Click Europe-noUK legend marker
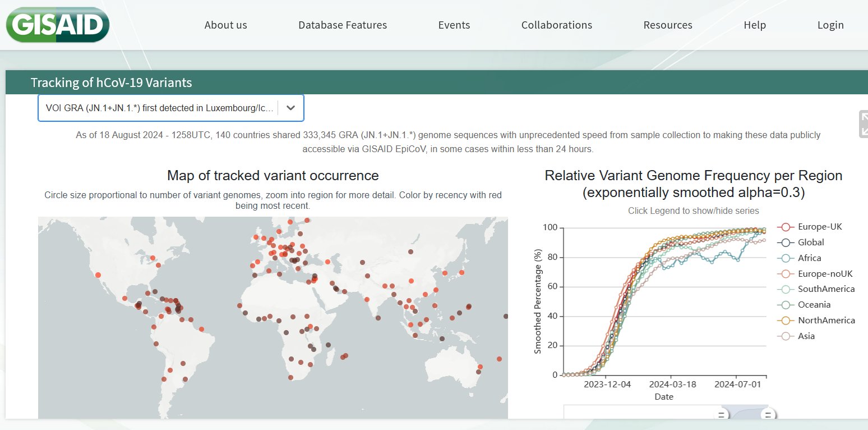The image size is (868, 430). [786, 274]
